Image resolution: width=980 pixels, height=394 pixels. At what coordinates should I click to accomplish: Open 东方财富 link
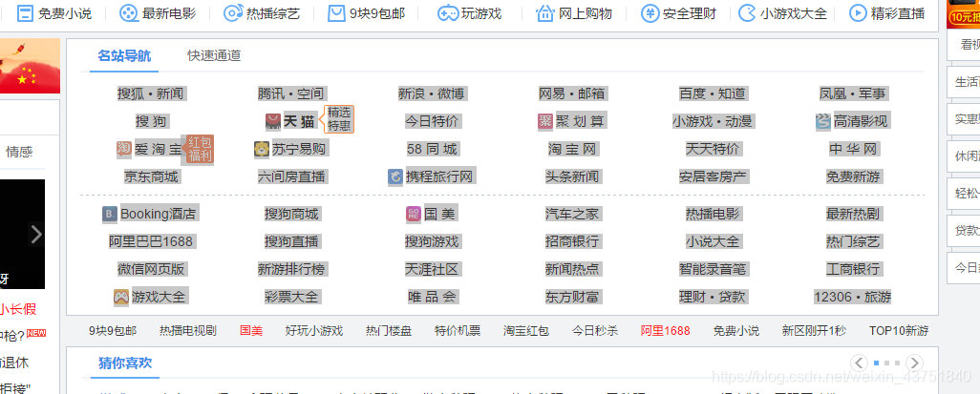[572, 297]
